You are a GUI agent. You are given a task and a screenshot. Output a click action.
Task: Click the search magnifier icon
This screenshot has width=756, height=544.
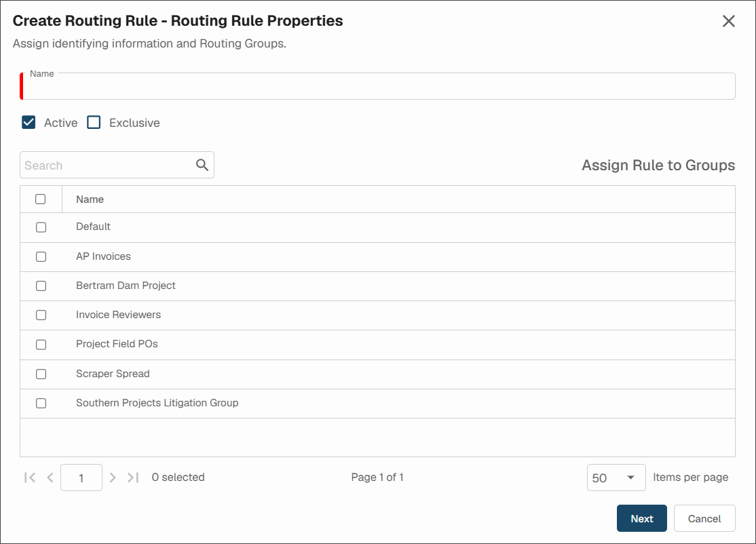[x=202, y=166]
